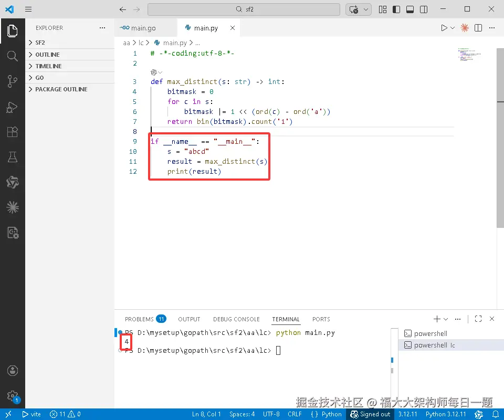
Task: Click the Run Python File play button
Action: click(x=444, y=28)
